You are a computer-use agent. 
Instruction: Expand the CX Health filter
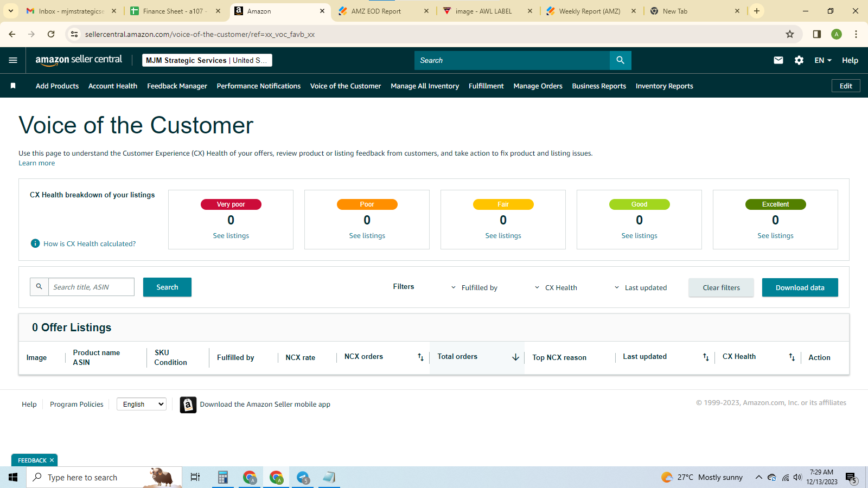pyautogui.click(x=556, y=287)
